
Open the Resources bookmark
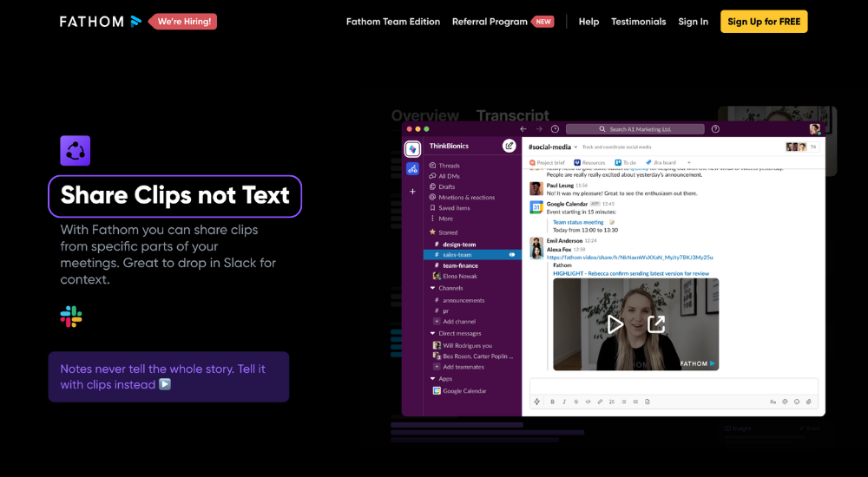[589, 163]
